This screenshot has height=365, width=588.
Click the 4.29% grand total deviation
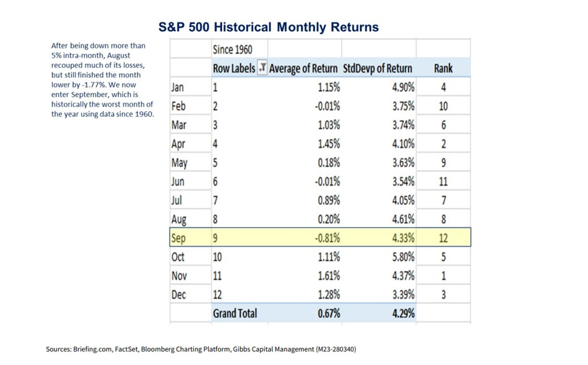tap(403, 313)
